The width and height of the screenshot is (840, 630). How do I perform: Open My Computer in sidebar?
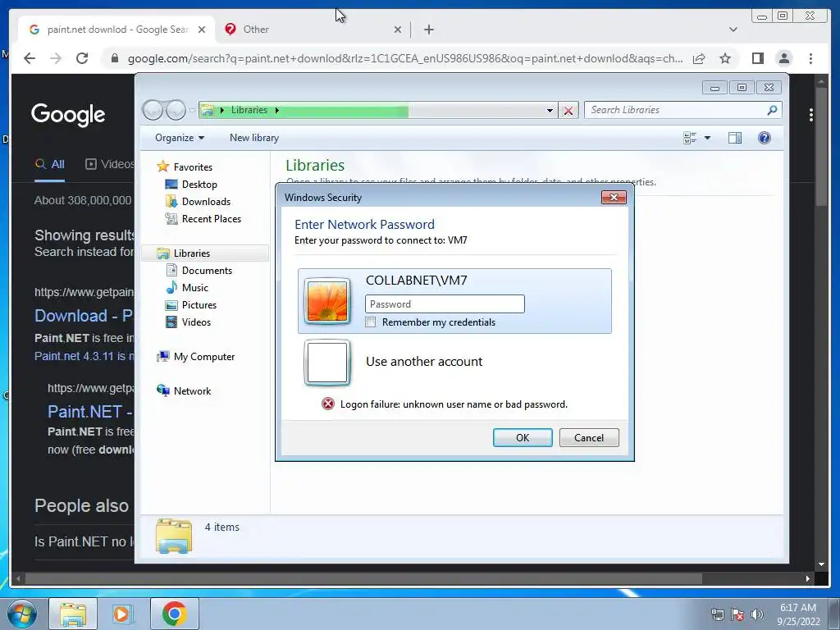pos(203,357)
